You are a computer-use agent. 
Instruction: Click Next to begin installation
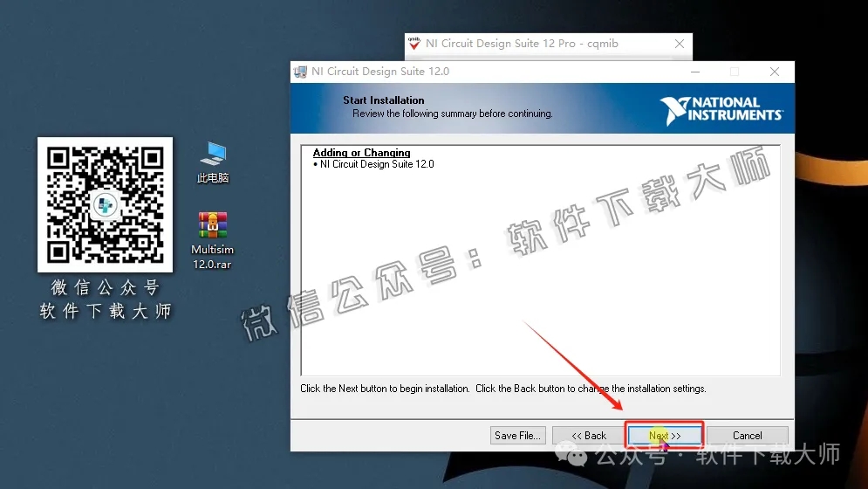tap(664, 435)
